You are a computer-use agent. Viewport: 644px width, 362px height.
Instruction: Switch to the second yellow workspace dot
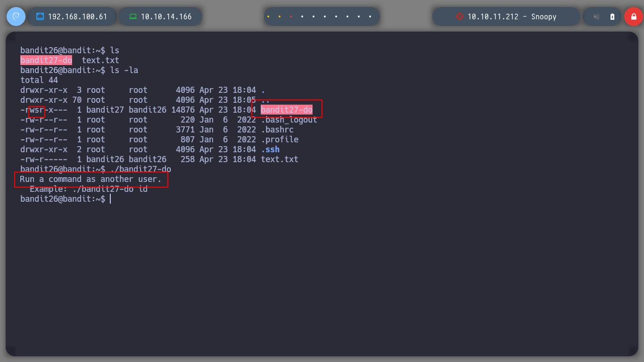(280, 16)
